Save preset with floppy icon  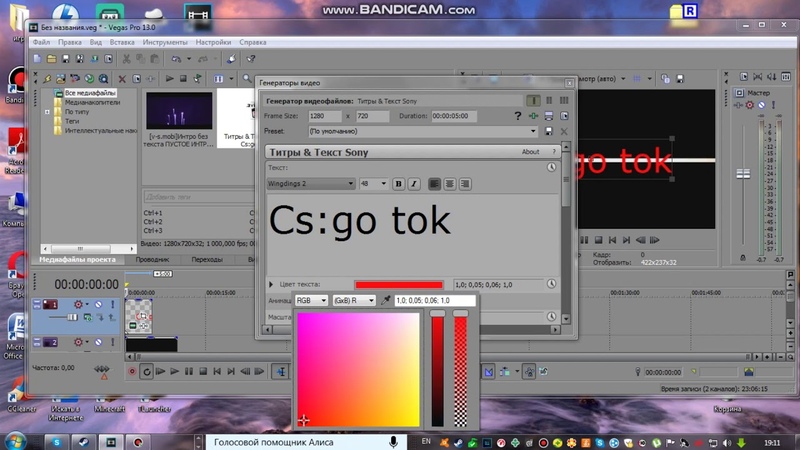pos(548,131)
